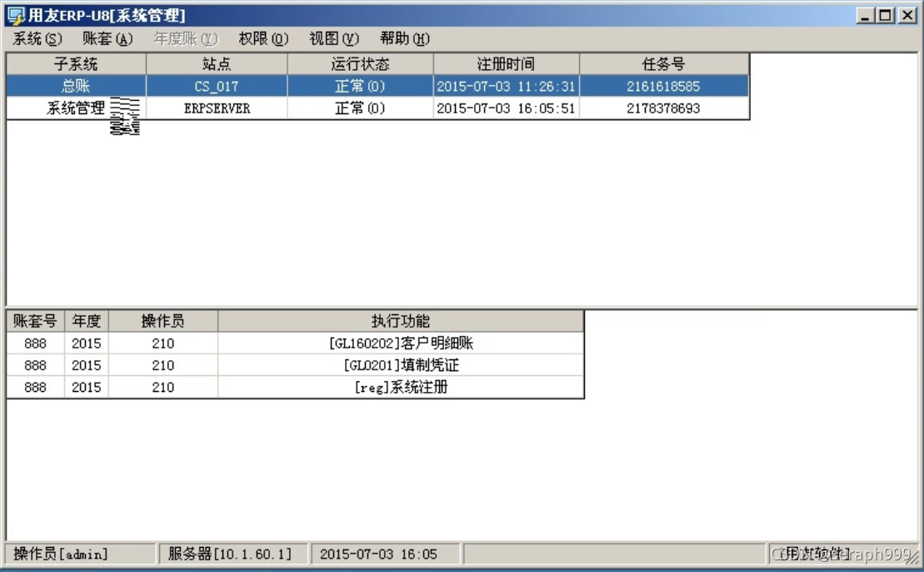Click the 子系统 column header
The height and width of the screenshot is (572, 924).
[x=76, y=63]
